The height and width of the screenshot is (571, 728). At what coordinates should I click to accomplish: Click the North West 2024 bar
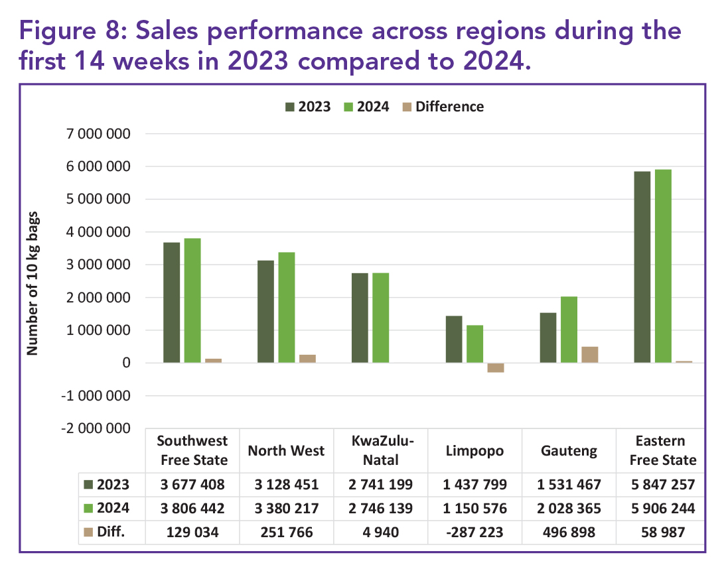click(287, 307)
